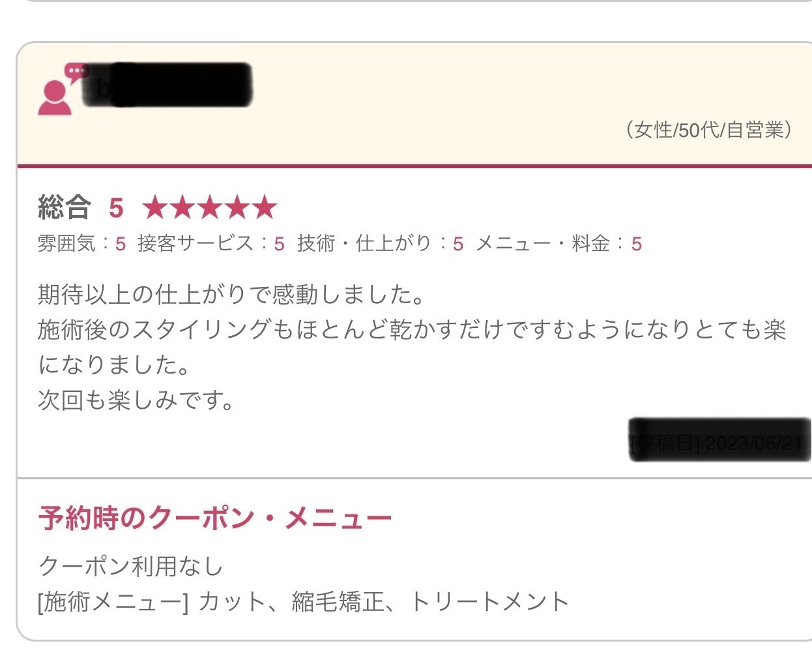Click the fourth rating star
The width and height of the screenshot is (812, 654).
(x=237, y=207)
